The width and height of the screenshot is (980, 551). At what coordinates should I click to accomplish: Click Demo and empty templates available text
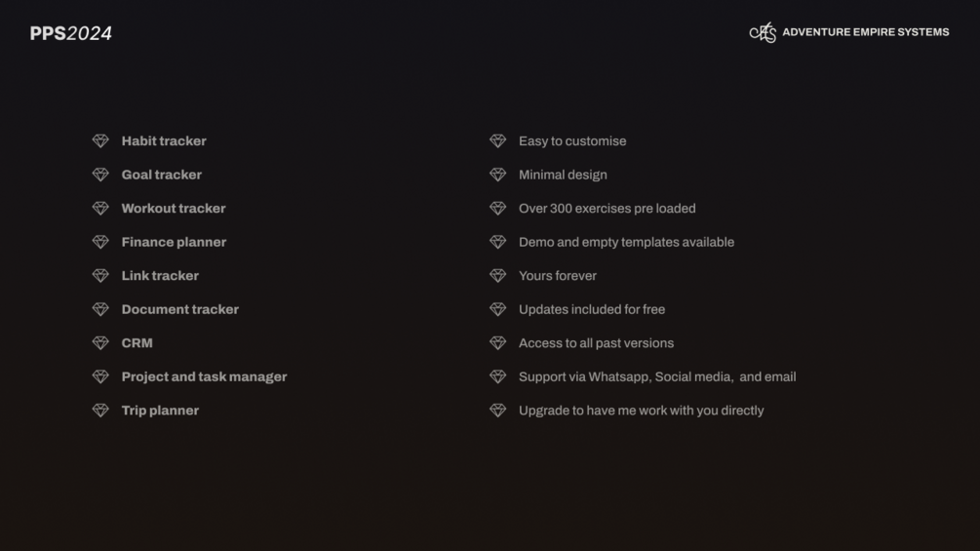626,242
